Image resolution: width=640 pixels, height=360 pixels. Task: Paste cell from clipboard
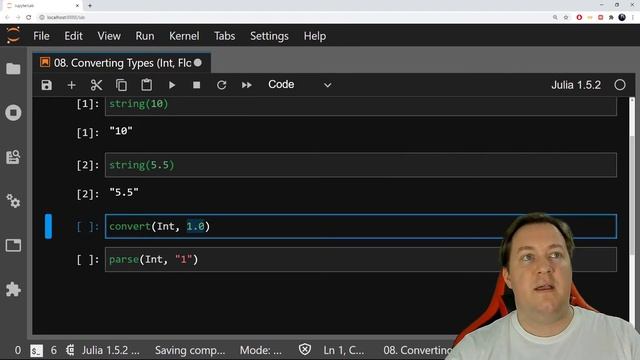click(x=147, y=85)
